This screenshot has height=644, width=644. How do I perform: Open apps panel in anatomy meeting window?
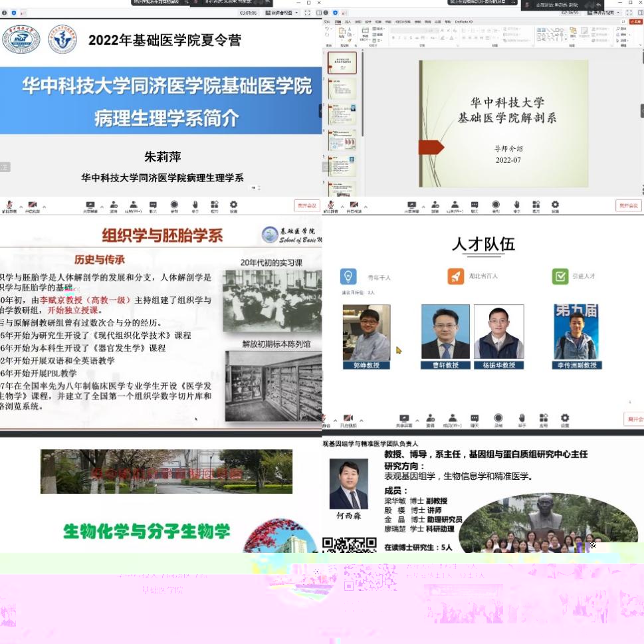(536, 207)
